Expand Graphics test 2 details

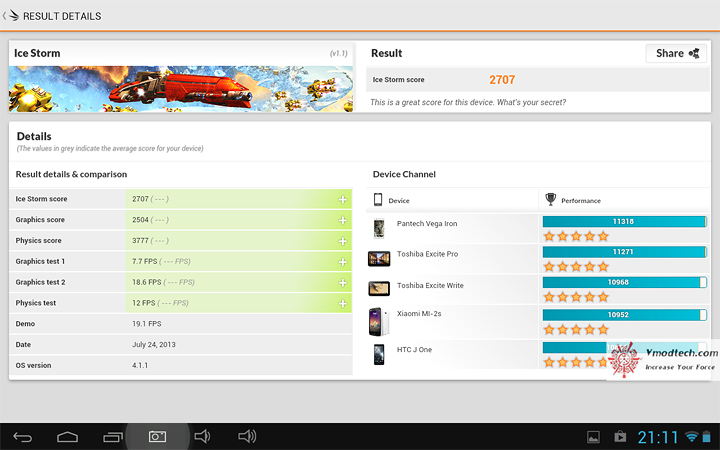(343, 282)
